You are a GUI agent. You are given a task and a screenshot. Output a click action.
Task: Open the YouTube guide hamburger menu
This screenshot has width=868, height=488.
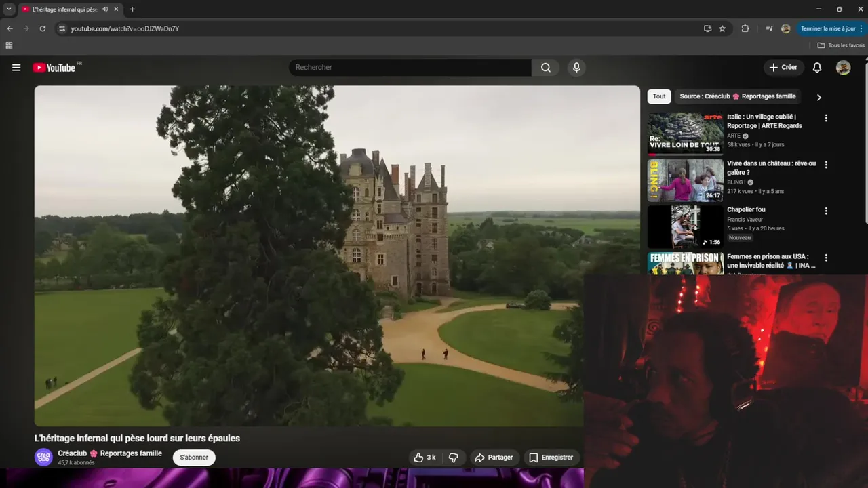(x=16, y=68)
